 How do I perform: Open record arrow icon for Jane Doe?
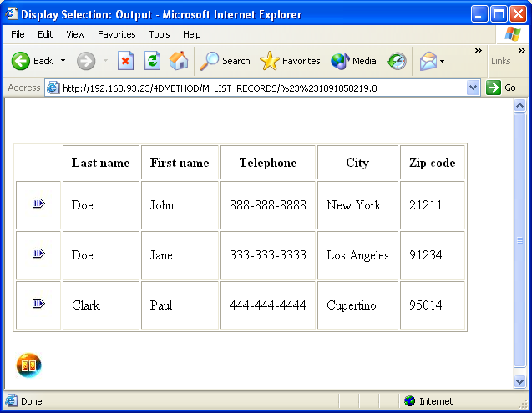(x=38, y=254)
